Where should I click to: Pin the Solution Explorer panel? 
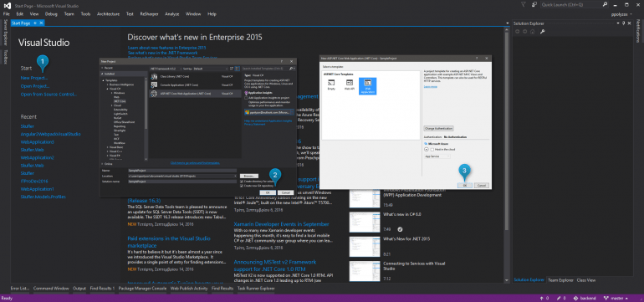pos(623,23)
